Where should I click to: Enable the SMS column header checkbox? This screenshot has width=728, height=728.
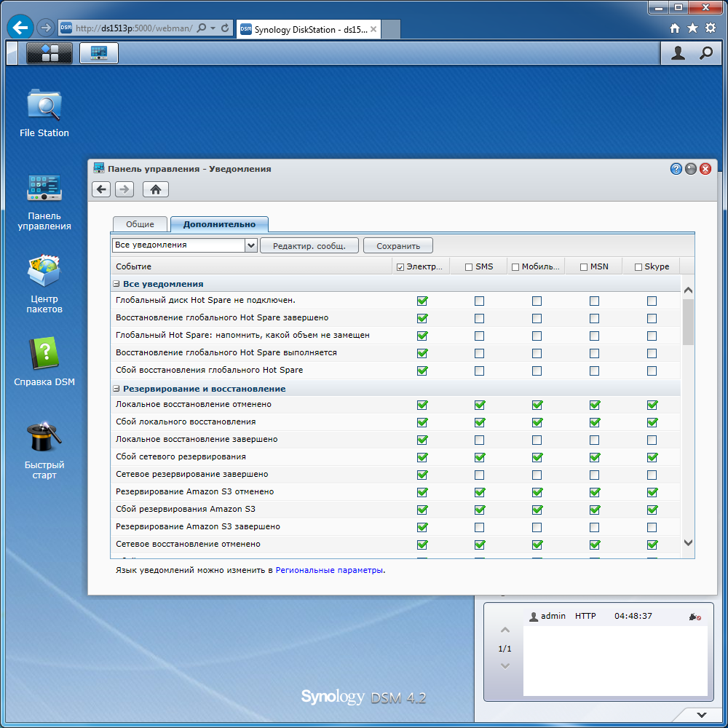468,267
